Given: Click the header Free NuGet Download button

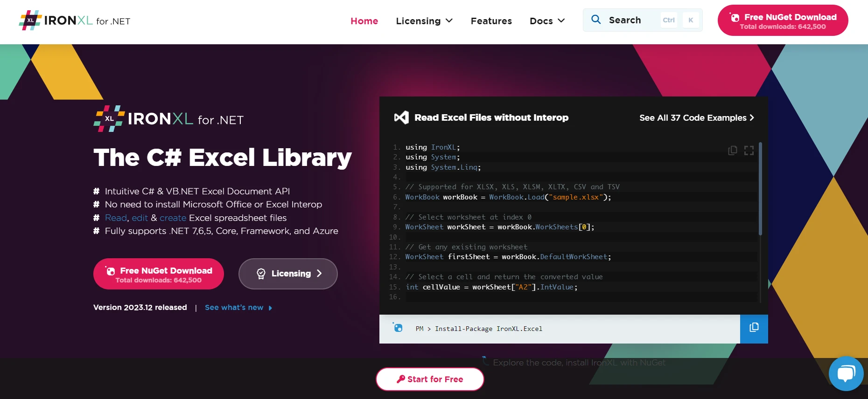Looking at the screenshot, I should tap(783, 21).
